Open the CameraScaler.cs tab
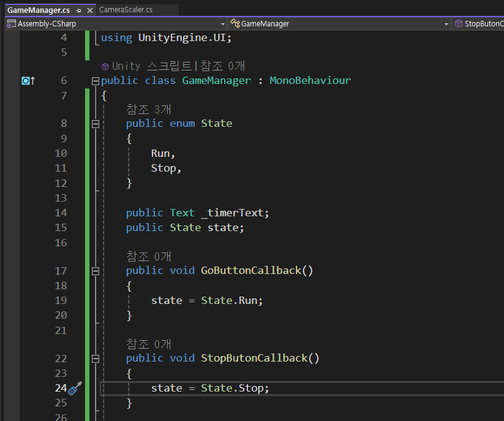This screenshot has height=421, width=504. (x=126, y=10)
